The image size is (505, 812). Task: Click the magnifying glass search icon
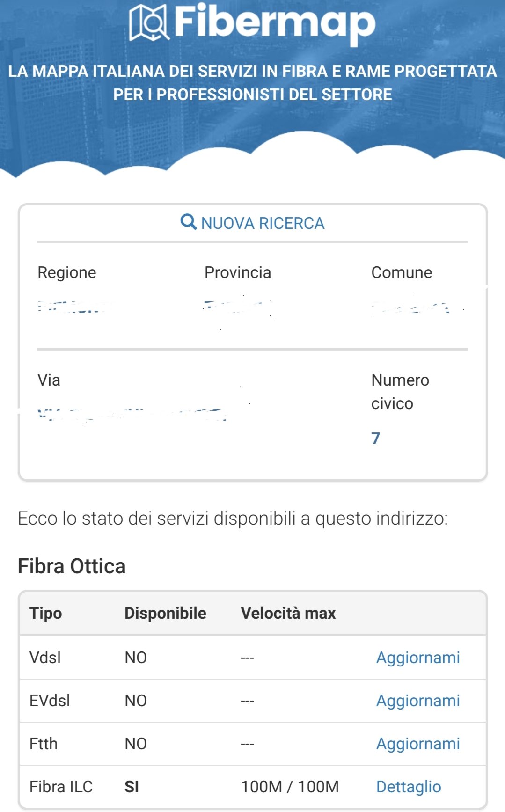(188, 222)
